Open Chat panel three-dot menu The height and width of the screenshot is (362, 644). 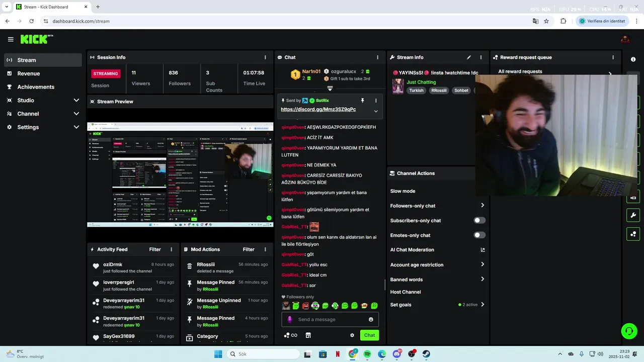pos(377,57)
